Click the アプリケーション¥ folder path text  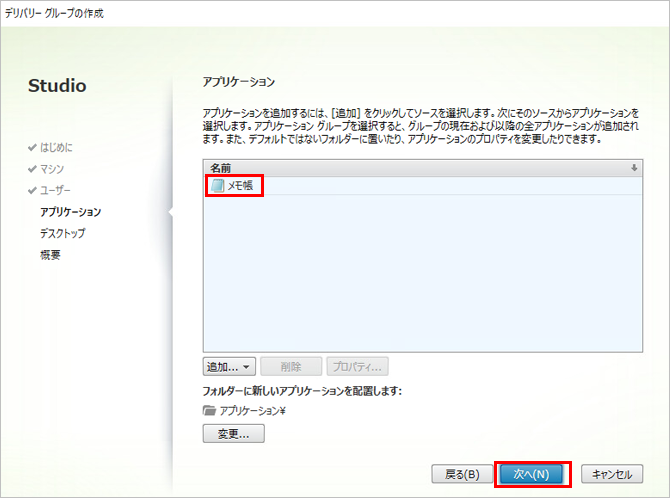(253, 411)
